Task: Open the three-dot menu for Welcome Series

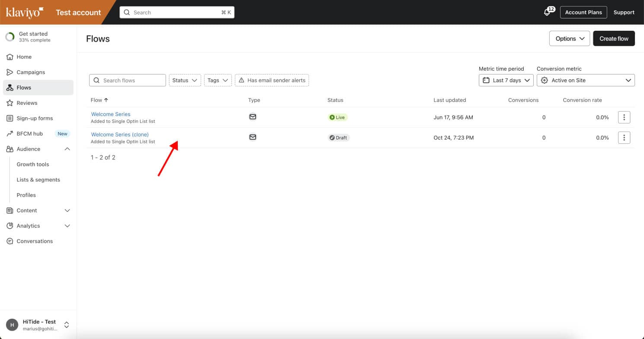Action: coord(624,117)
